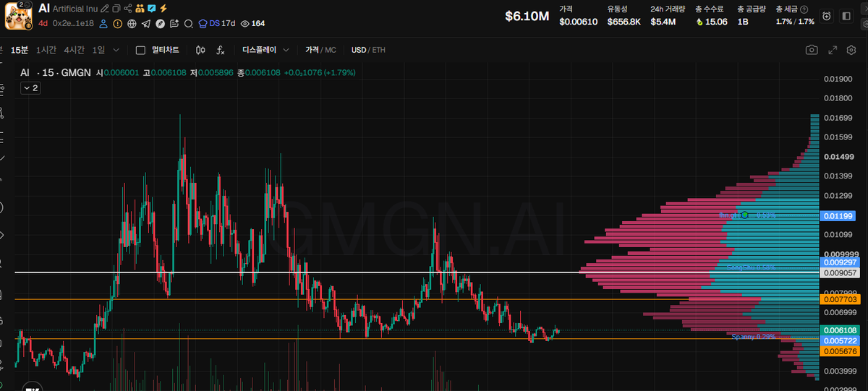Click the orange warning circle icon
868x391 pixels.
pos(118,24)
